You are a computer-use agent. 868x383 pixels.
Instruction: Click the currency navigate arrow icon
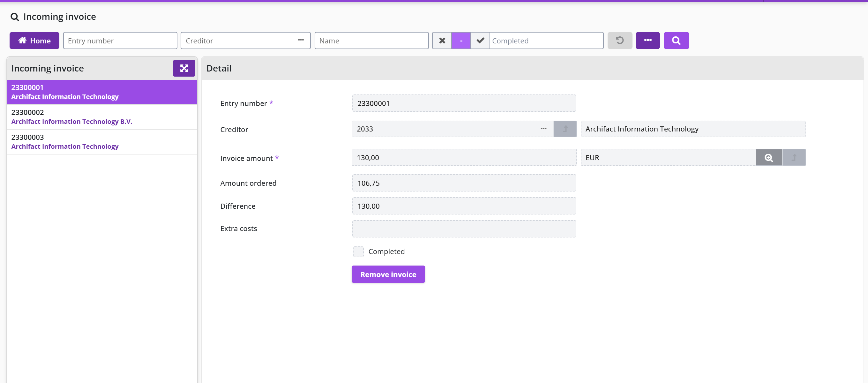(794, 157)
